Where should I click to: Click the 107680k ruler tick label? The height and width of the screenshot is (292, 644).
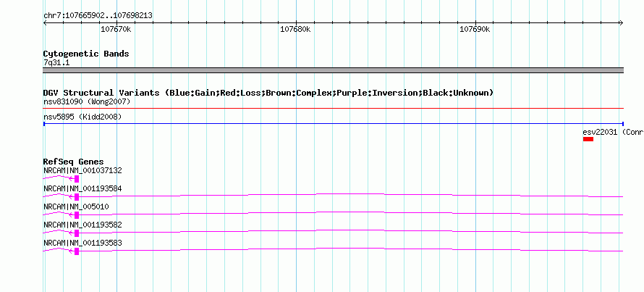point(295,30)
